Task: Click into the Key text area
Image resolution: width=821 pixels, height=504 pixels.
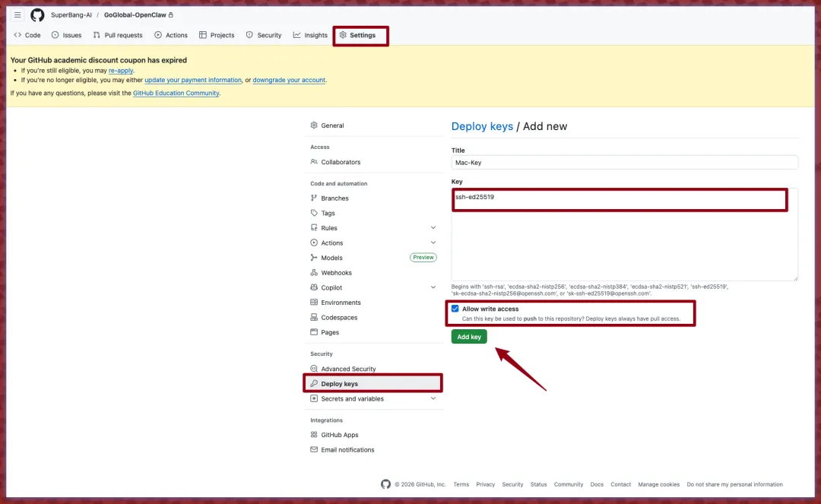Action: [625, 234]
